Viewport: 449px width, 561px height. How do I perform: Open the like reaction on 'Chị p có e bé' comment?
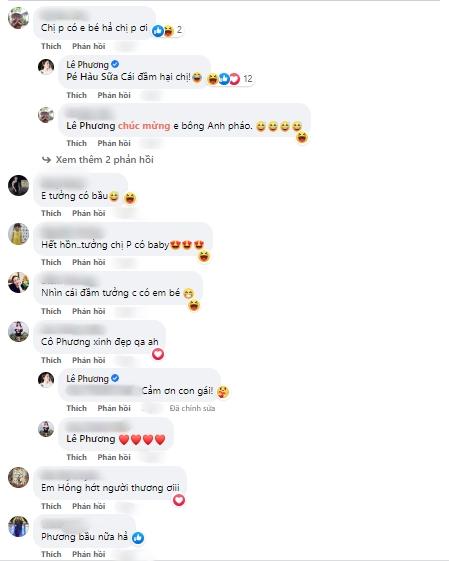pos(158,31)
